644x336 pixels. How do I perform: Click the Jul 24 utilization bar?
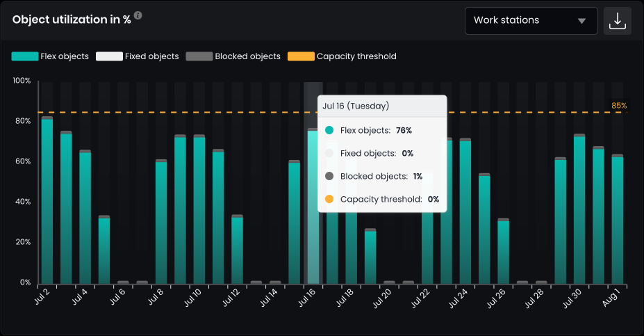pyautogui.click(x=465, y=212)
